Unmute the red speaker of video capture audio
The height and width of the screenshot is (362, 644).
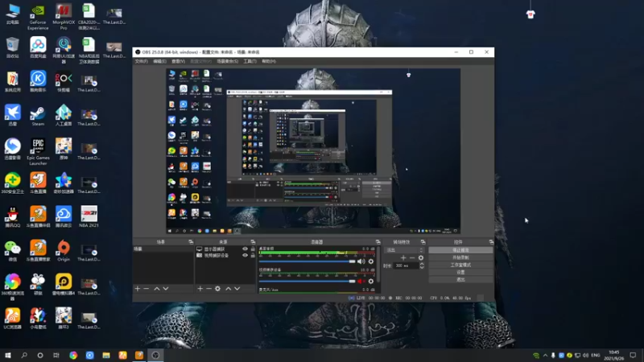tap(361, 281)
